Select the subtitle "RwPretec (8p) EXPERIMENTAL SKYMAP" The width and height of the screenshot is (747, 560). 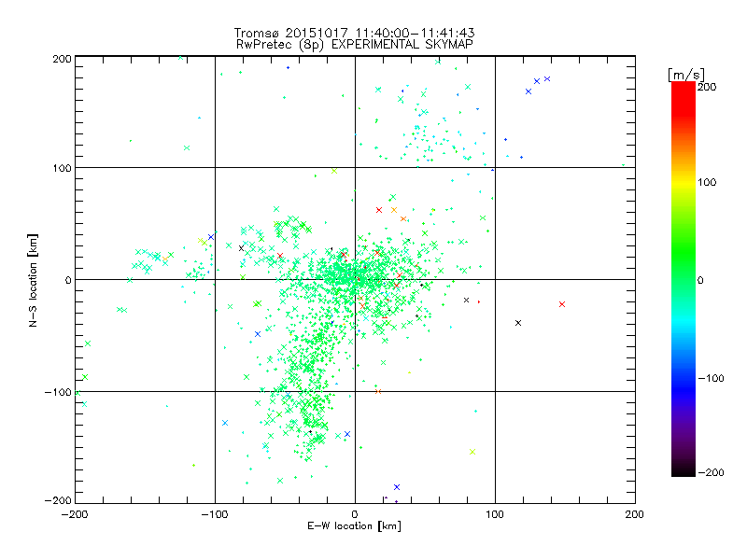355,45
